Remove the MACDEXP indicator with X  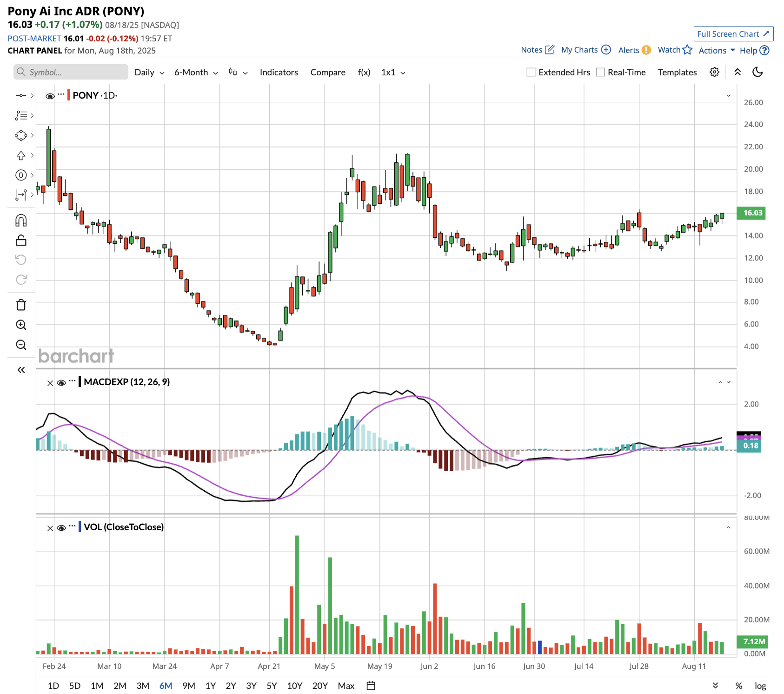click(50, 383)
